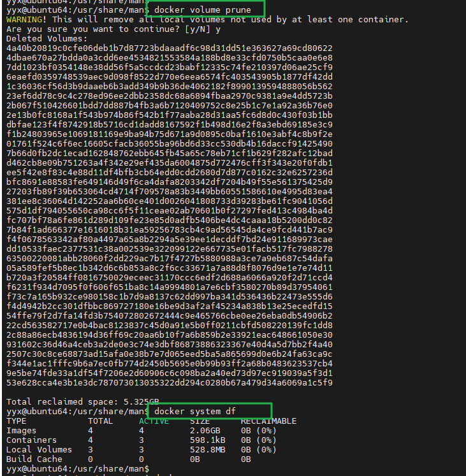Image resolution: width=466 pixels, height=476 pixels.
Task: Select volume ID starting with 27203fb89f39
Action: point(170,192)
